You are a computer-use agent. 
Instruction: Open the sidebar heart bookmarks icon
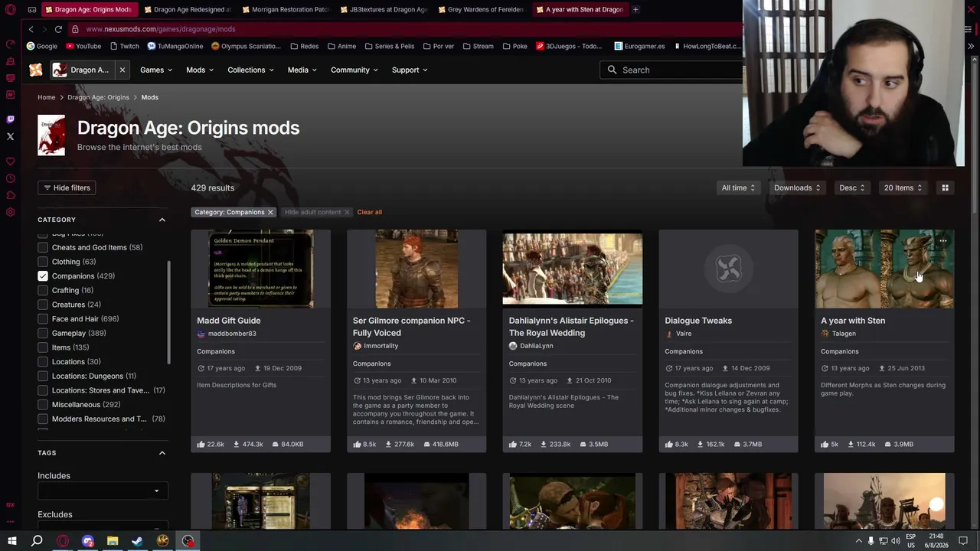[10, 161]
